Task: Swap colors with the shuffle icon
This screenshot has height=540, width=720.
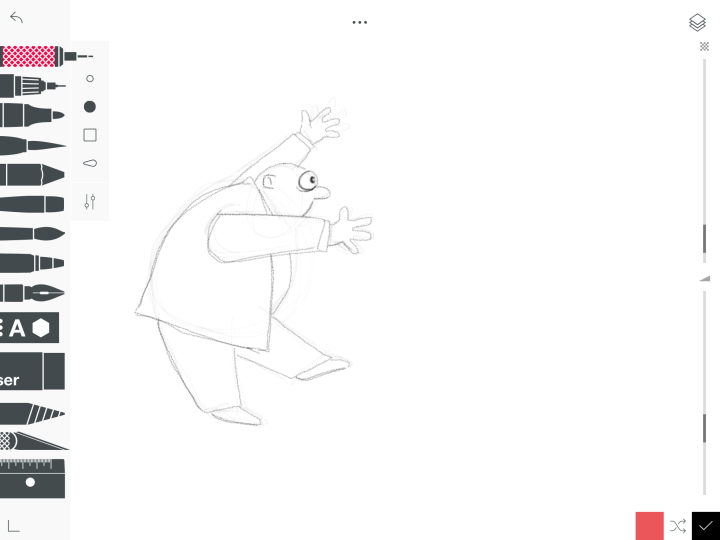Action: [678, 525]
